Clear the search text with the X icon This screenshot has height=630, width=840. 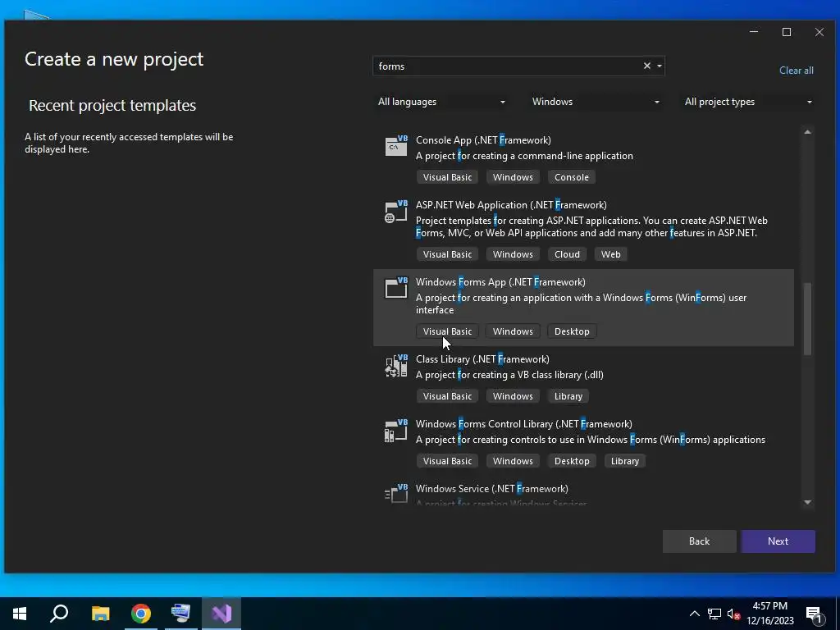click(x=646, y=66)
